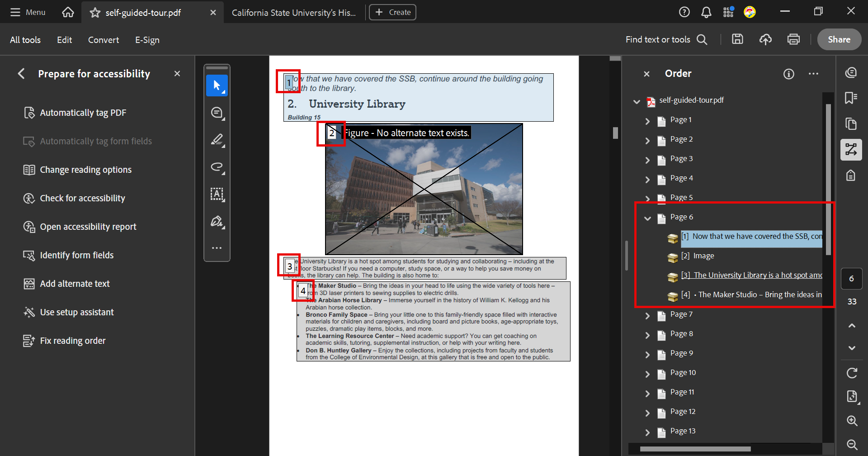868x456 pixels.
Task: Open the bookmarks panel icon
Action: [851, 98]
